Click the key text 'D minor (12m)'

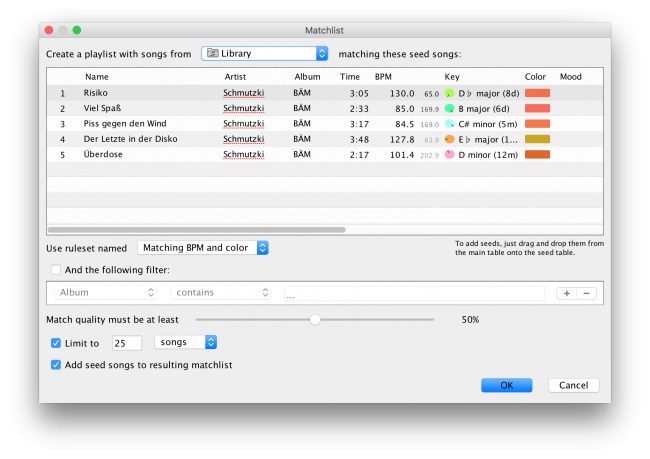488,155
